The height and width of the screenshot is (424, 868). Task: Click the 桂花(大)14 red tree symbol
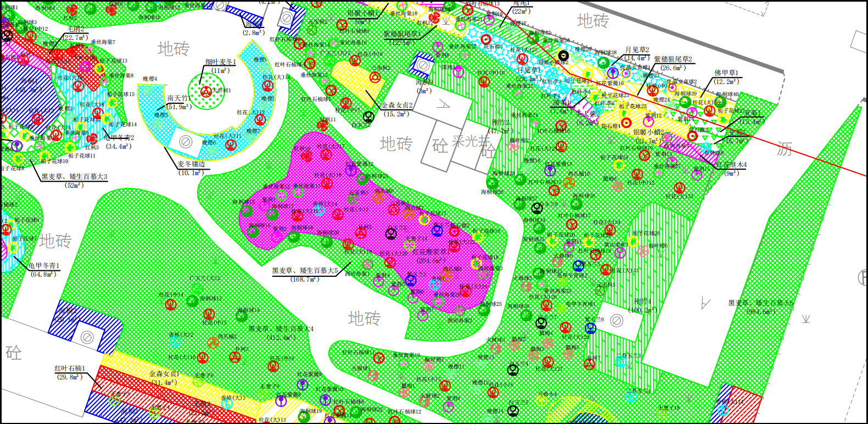point(269,86)
